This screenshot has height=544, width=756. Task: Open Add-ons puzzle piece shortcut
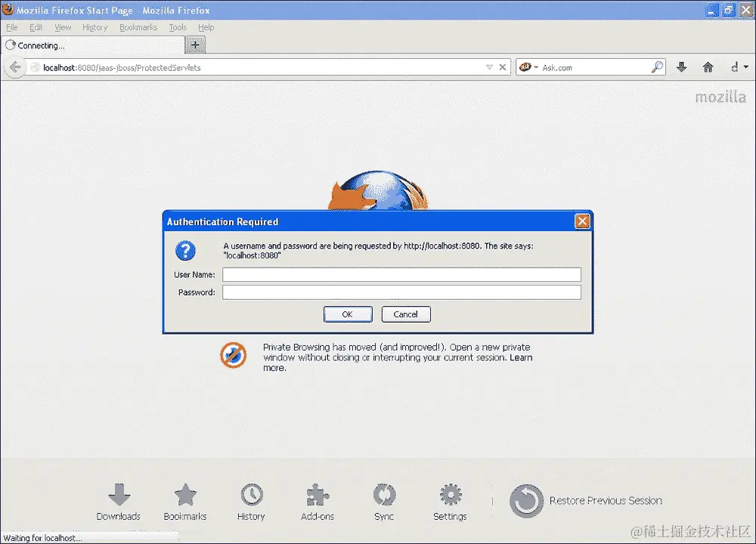click(x=318, y=502)
